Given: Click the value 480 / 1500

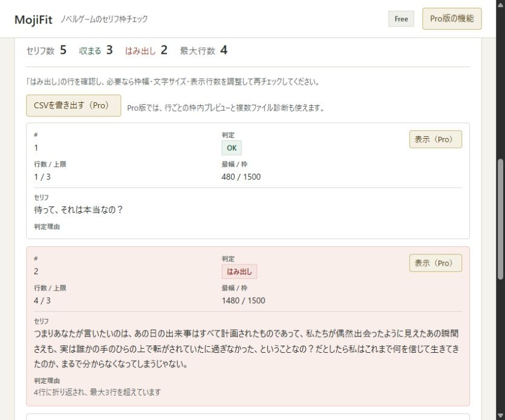Looking at the screenshot, I should (241, 177).
